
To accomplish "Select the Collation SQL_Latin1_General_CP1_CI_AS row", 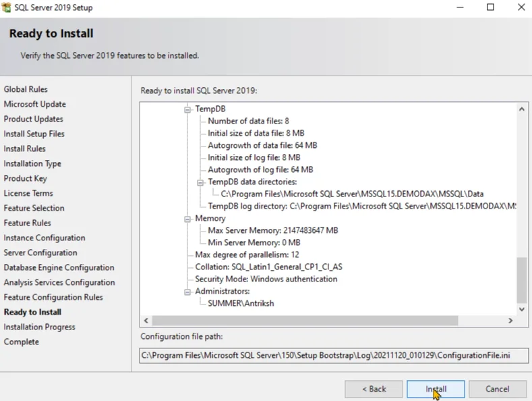I will tap(269, 267).
